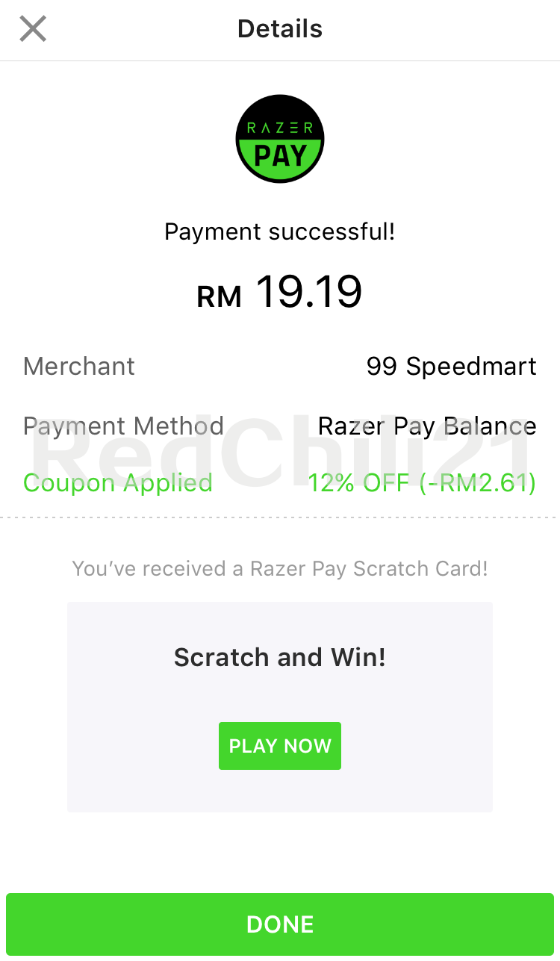Image resolution: width=560 pixels, height=961 pixels.
Task: Close the Details screen with the X icon
Action: 33,29
